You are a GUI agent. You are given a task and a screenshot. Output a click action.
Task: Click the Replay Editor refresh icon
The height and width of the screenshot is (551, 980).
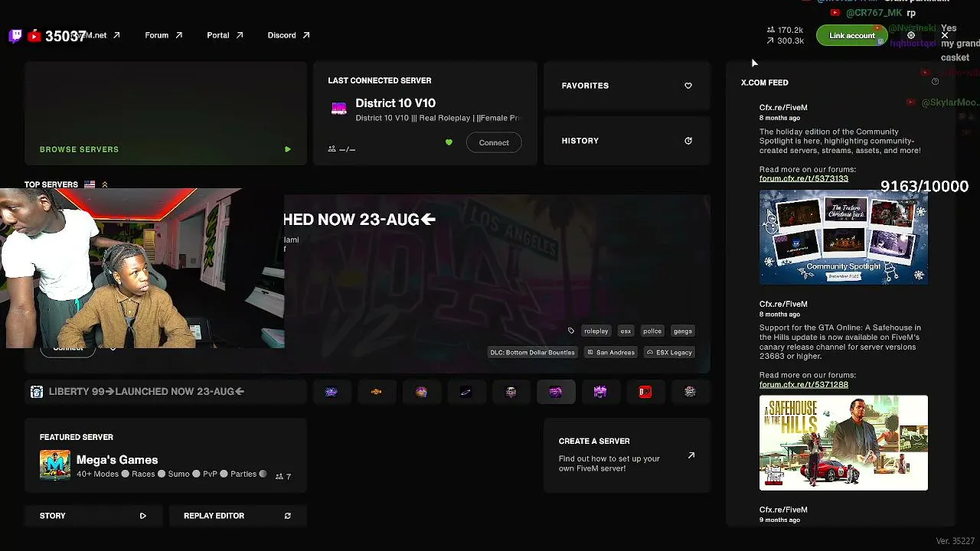[288, 516]
